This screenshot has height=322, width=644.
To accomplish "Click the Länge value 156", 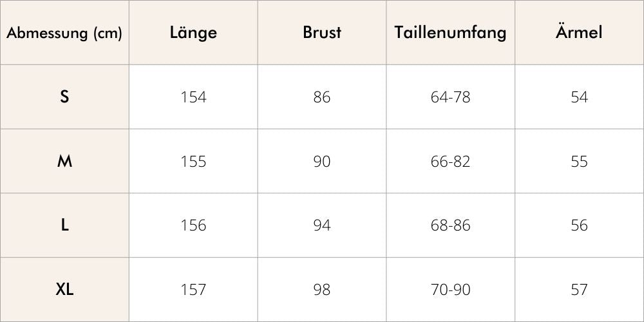I will [x=193, y=225].
